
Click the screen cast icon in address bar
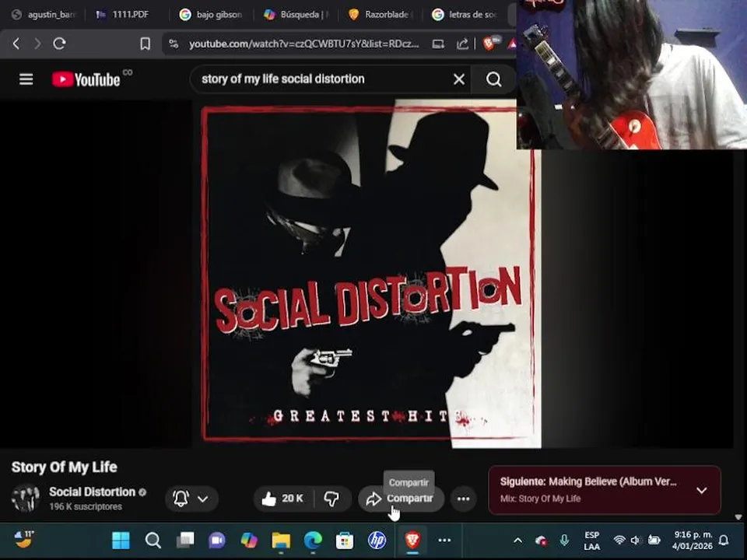pyautogui.click(x=438, y=44)
